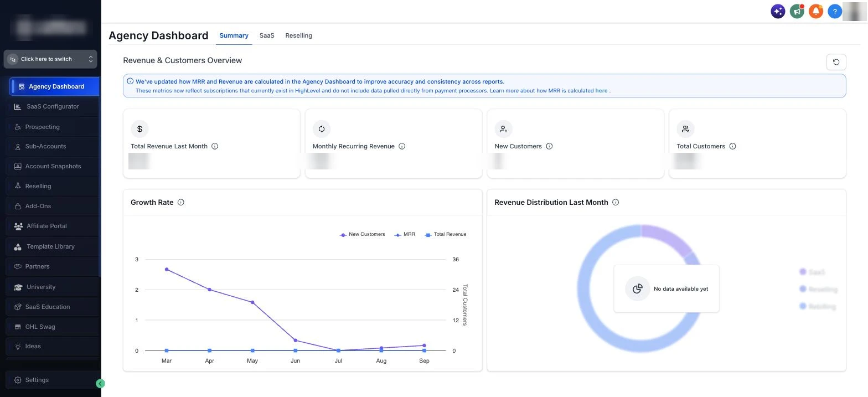The width and height of the screenshot is (868, 397).
Task: Click the March New Customers data point
Action: (x=167, y=270)
